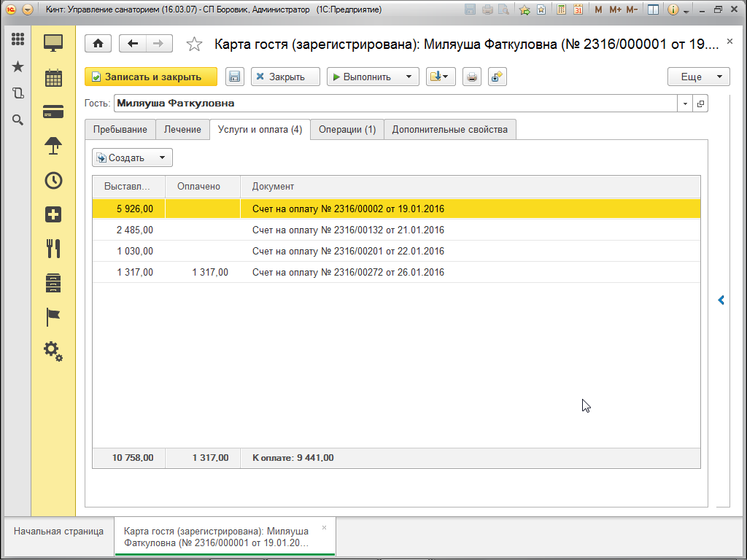Select invoice № 2316/00002 от 19.01.2016

point(396,209)
